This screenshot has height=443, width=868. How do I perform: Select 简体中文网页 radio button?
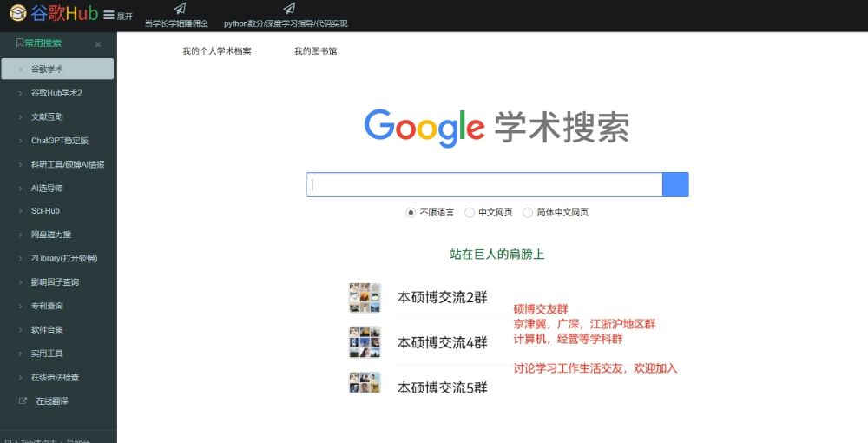[528, 213]
